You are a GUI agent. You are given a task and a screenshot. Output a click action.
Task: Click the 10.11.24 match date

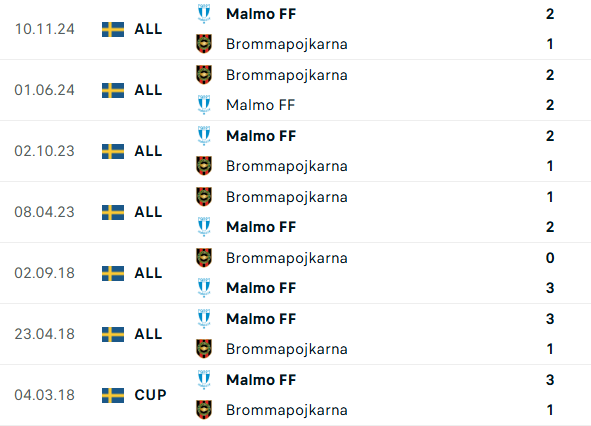pyautogui.click(x=44, y=29)
